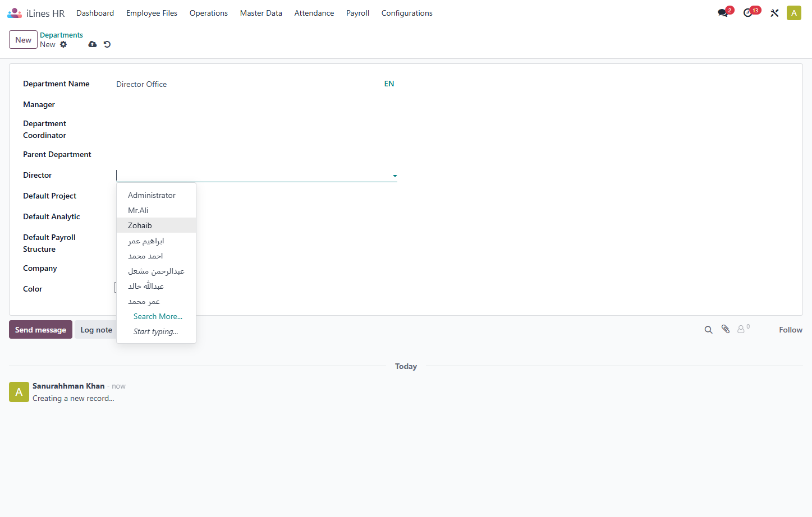This screenshot has height=517, width=812.
Task: Open the Dashboard menu
Action: [95, 13]
